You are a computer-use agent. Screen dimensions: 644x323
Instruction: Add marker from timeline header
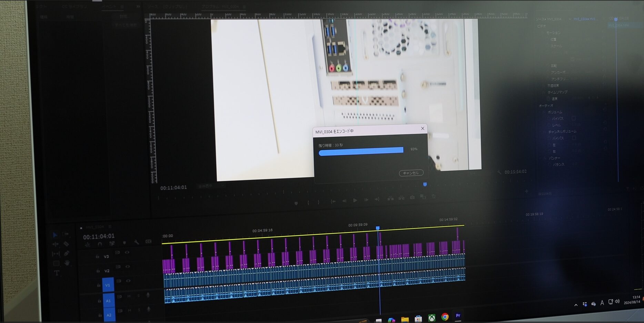click(x=124, y=243)
